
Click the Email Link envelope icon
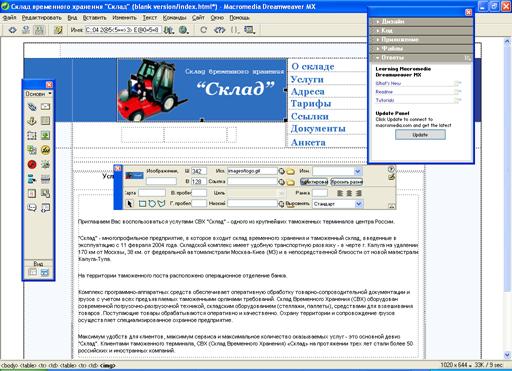[x=46, y=107]
